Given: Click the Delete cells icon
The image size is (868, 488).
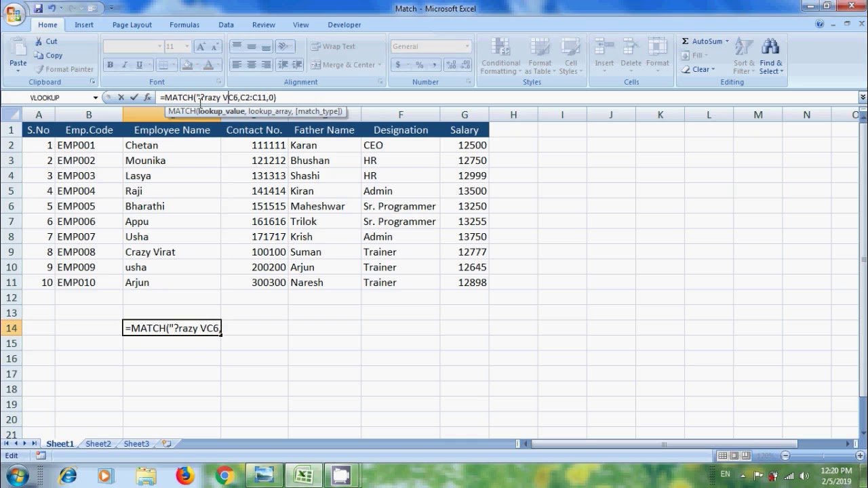Looking at the screenshot, I should click(631, 47).
